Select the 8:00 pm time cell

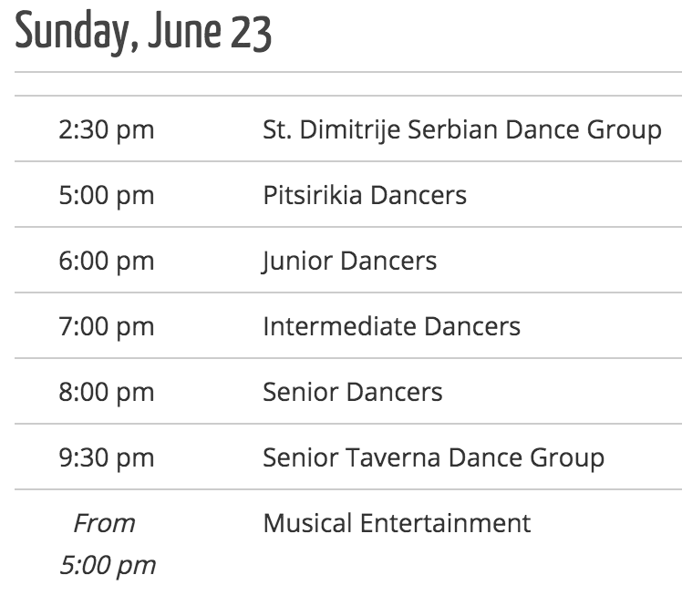[107, 392]
